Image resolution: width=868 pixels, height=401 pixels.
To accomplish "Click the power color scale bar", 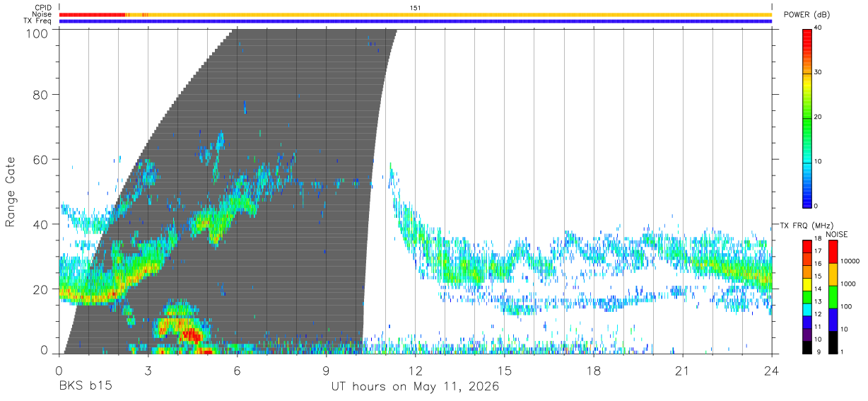I will (x=807, y=117).
